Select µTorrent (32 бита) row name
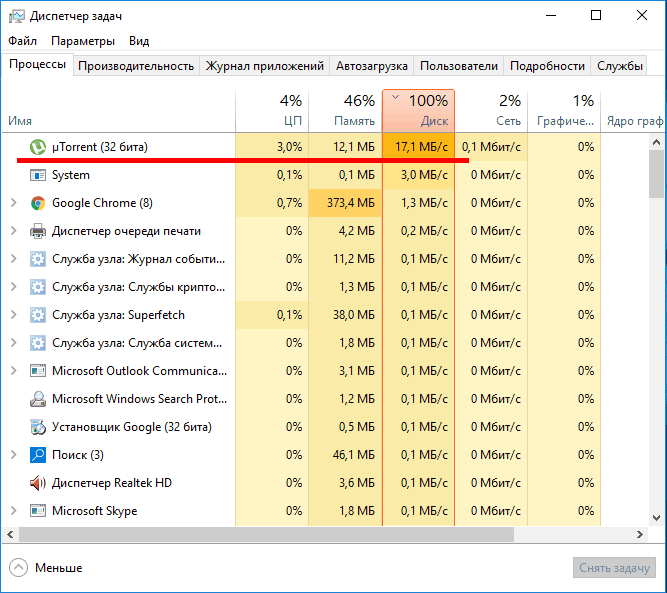 (100, 147)
